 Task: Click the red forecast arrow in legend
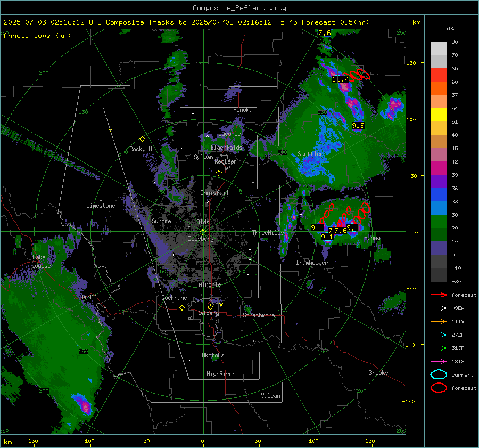(439, 295)
